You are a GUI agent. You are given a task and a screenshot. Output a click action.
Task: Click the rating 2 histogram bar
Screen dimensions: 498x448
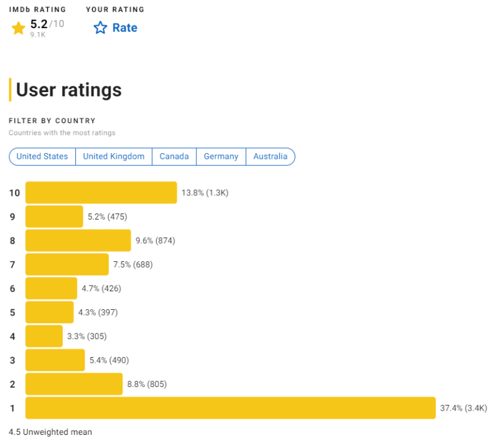point(73,384)
